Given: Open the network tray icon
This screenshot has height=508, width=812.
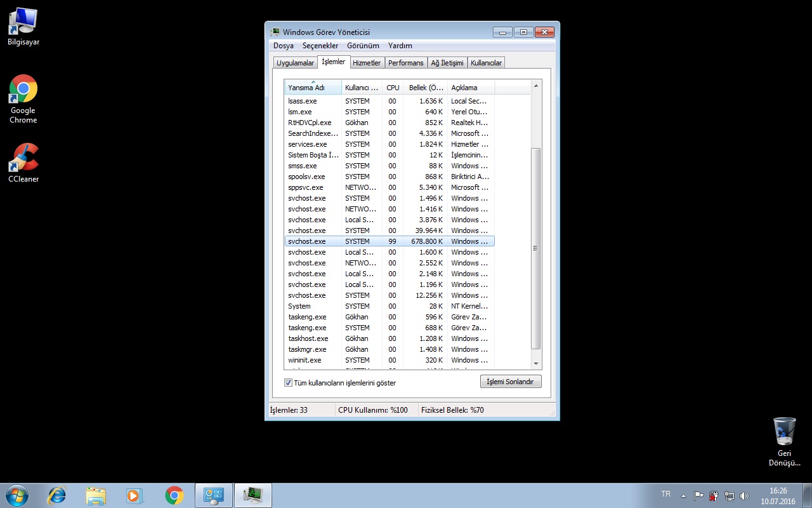Looking at the screenshot, I should 730,496.
